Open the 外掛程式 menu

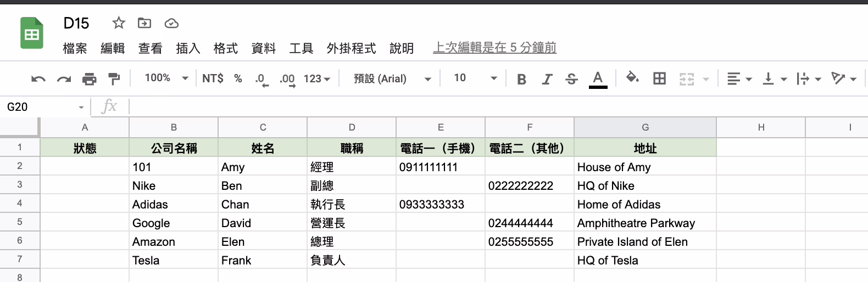(x=351, y=48)
